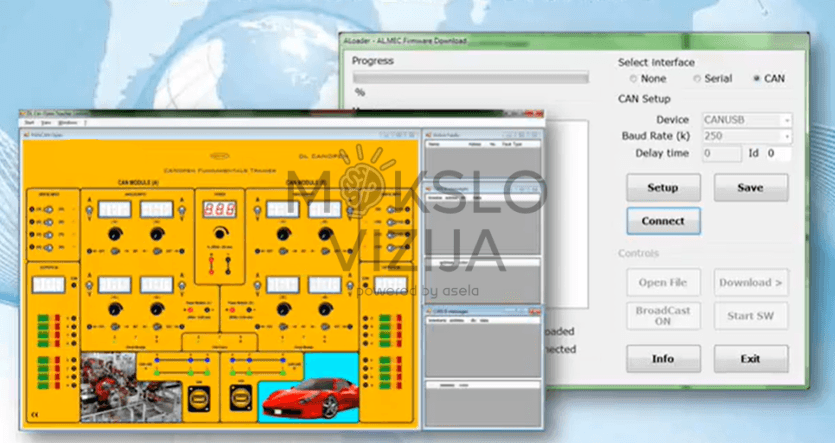Click the Setup button

[x=662, y=187]
